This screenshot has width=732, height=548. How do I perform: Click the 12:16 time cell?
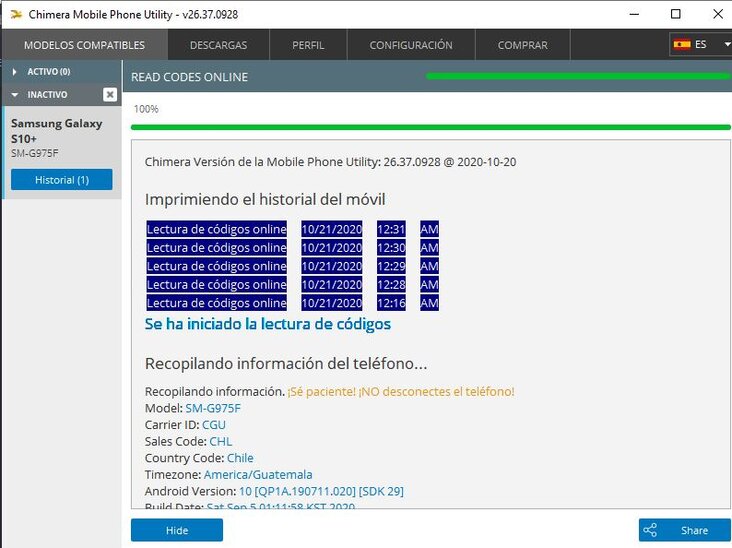click(x=391, y=303)
